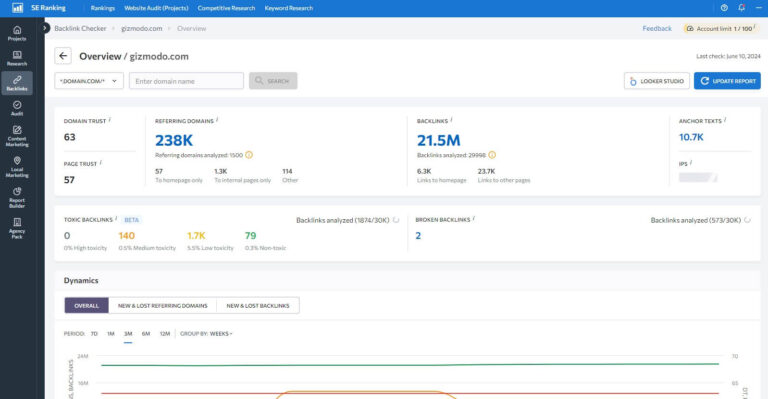Open the 140 medium toxicity count

click(126, 235)
